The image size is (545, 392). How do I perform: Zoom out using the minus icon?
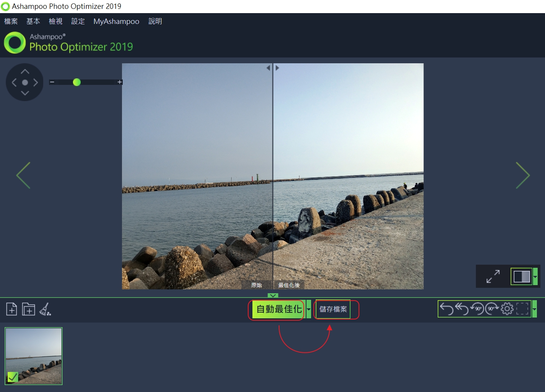point(52,82)
